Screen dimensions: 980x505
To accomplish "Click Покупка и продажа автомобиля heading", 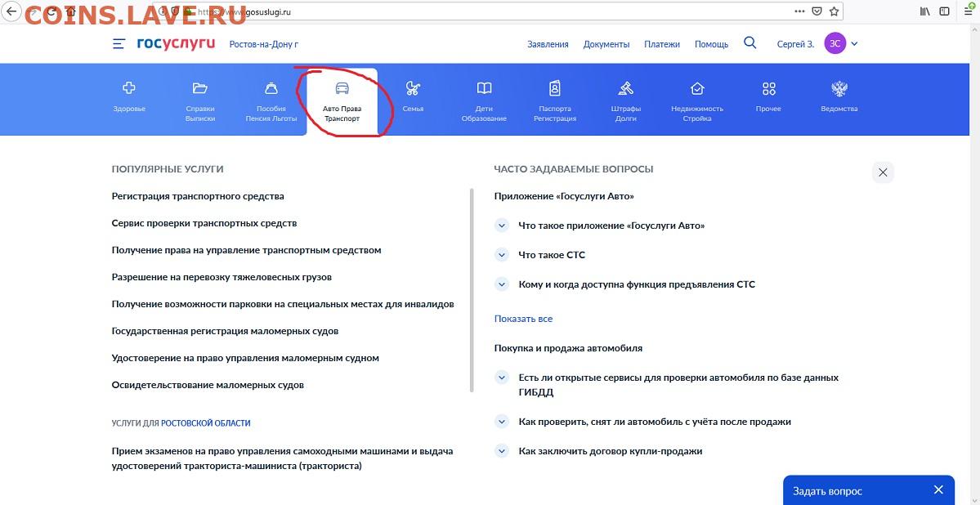I will [x=568, y=348].
